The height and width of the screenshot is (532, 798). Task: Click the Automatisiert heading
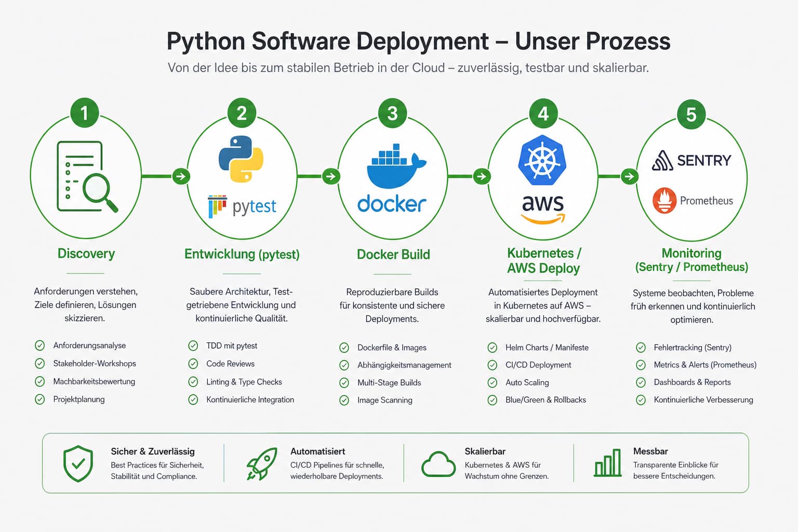tap(318, 451)
